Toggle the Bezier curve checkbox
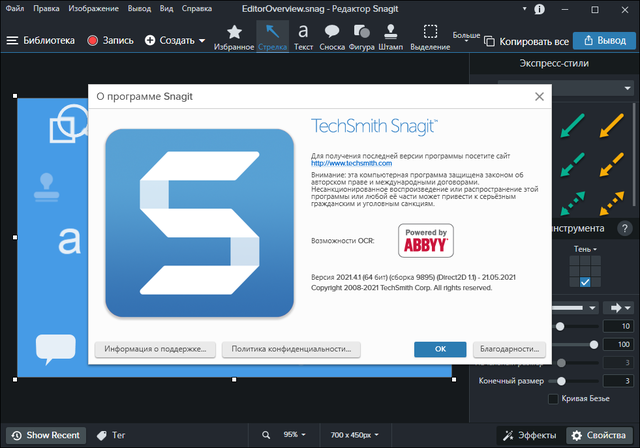 click(x=553, y=399)
